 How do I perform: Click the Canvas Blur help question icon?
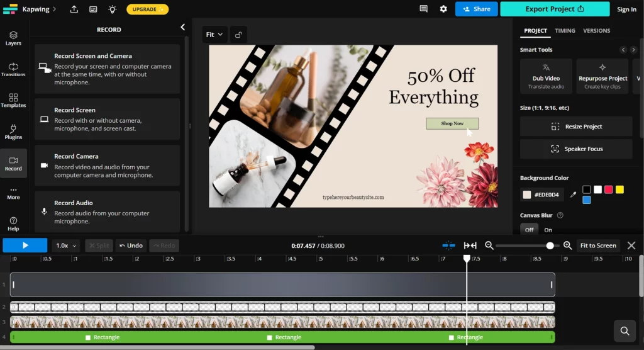[560, 215]
